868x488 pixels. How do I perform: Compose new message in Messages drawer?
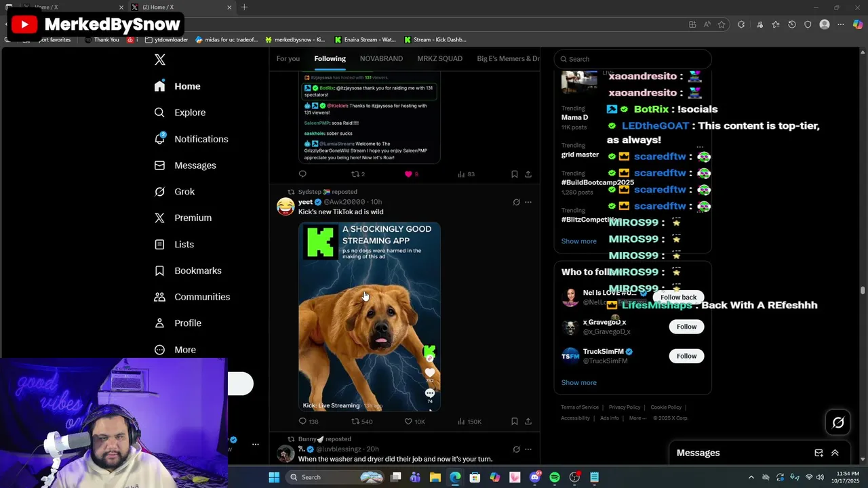(818, 453)
